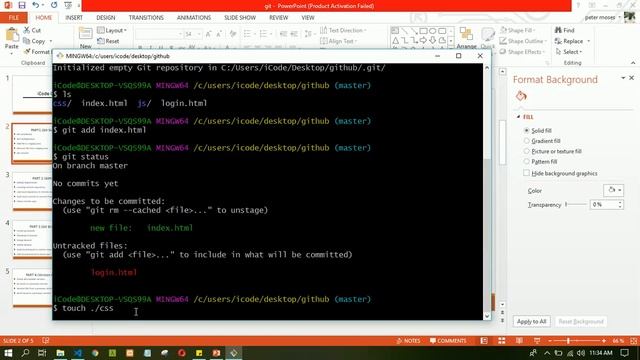640x360 pixels.
Task: Open the Align Text dropdown
Action: [x=338, y=41]
